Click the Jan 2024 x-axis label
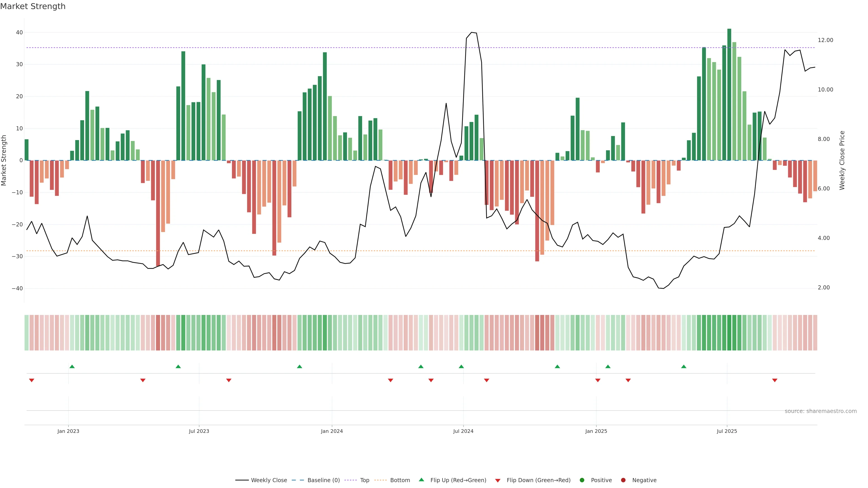 coord(332,431)
